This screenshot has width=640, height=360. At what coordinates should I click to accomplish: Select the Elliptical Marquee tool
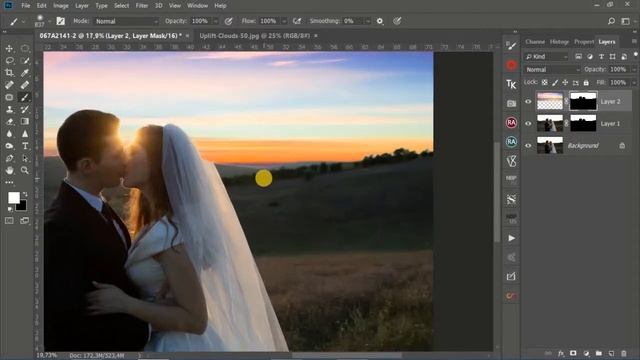click(x=25, y=49)
